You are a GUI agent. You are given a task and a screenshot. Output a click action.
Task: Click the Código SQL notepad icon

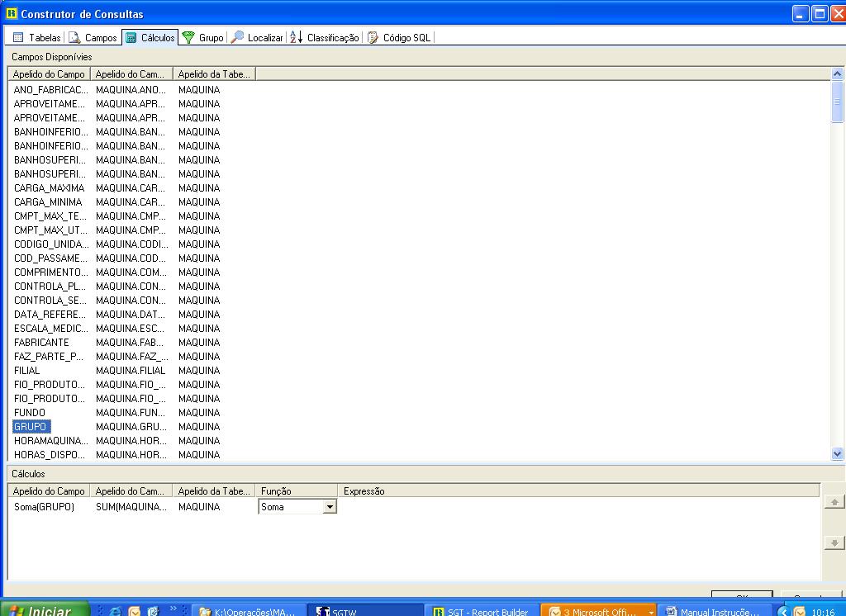(373, 37)
